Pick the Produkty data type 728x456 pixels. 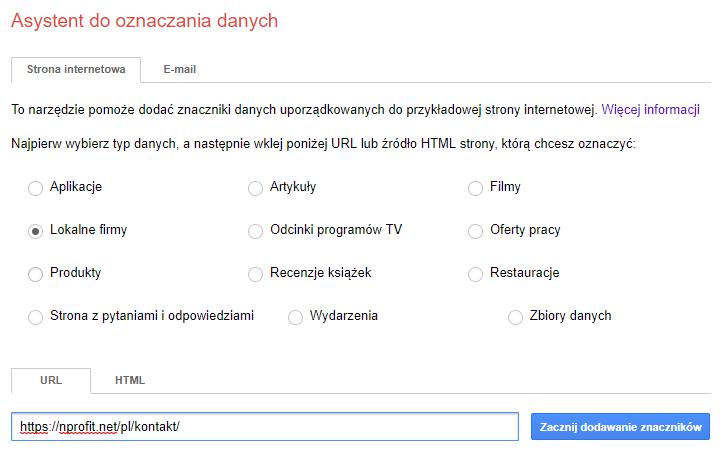pyautogui.click(x=37, y=274)
